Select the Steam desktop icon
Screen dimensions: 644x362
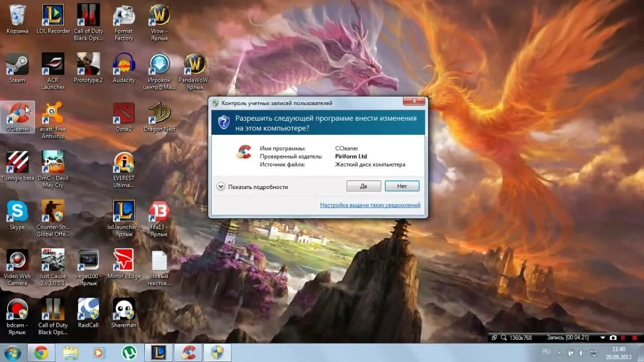pos(18,68)
